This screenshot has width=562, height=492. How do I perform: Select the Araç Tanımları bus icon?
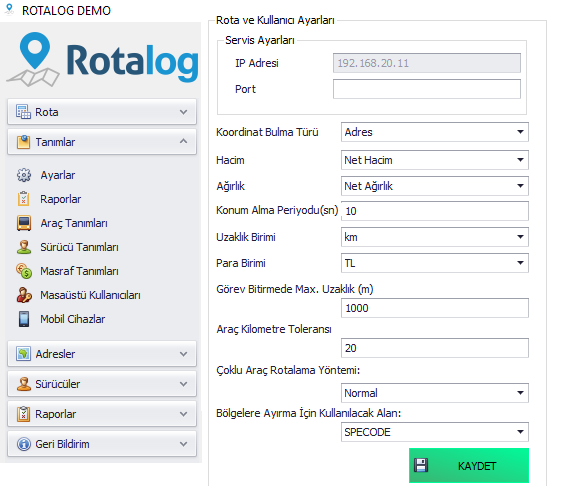pyautogui.click(x=24, y=223)
